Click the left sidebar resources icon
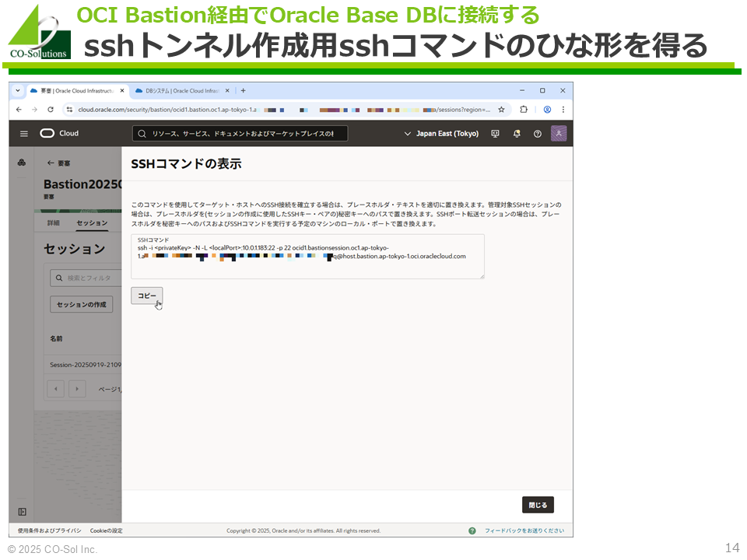The width and height of the screenshot is (747, 560). [x=22, y=163]
